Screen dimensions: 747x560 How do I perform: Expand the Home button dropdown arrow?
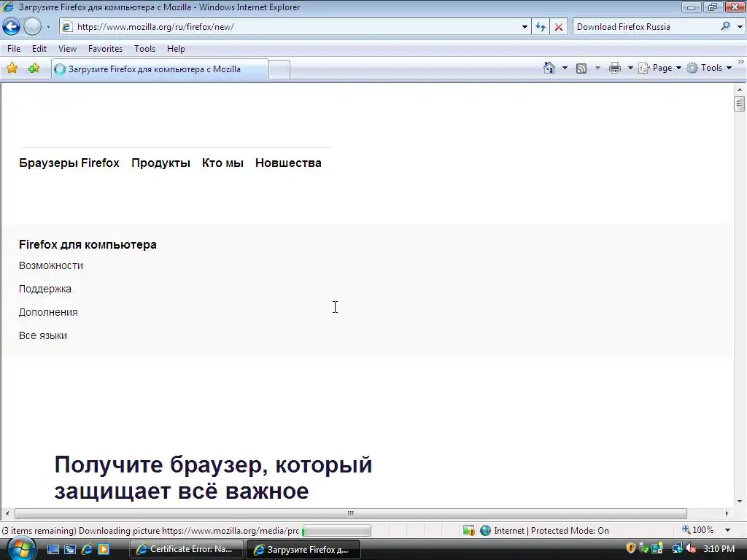click(x=565, y=68)
